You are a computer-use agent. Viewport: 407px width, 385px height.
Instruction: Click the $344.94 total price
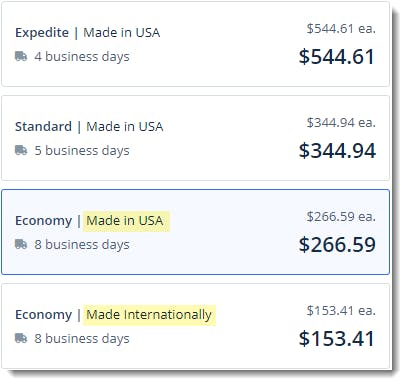point(337,151)
